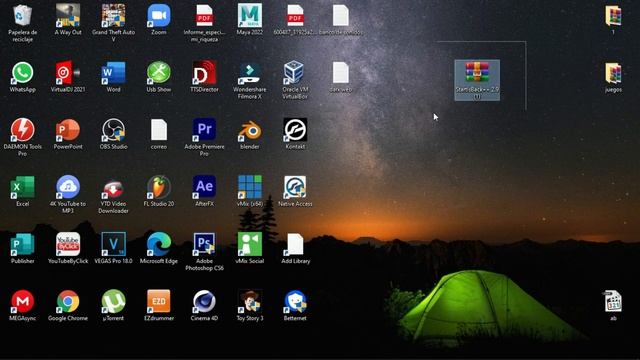Open the Word shortcut
640x360 pixels.
(x=113, y=73)
